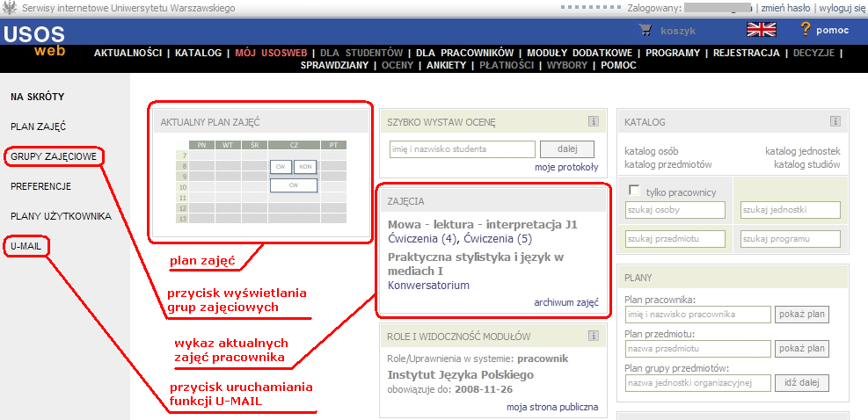
Task: Open the katalog przedmiotów link
Action: point(668,164)
